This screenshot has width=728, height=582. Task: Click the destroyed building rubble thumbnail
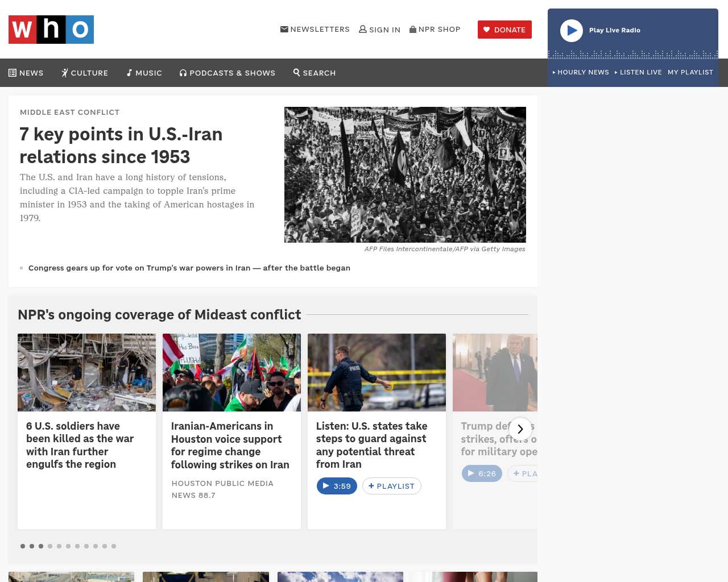[x=86, y=372]
